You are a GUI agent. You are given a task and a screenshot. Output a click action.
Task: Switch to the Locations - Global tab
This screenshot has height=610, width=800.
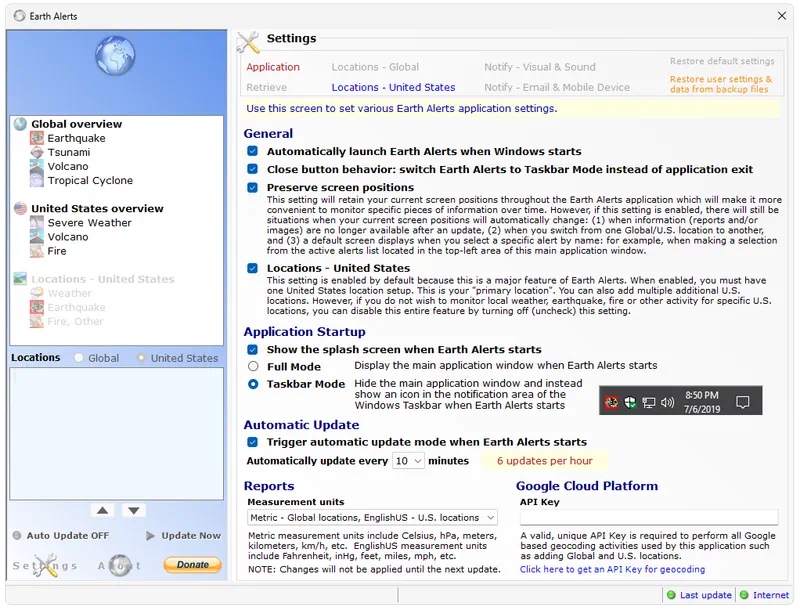point(375,67)
